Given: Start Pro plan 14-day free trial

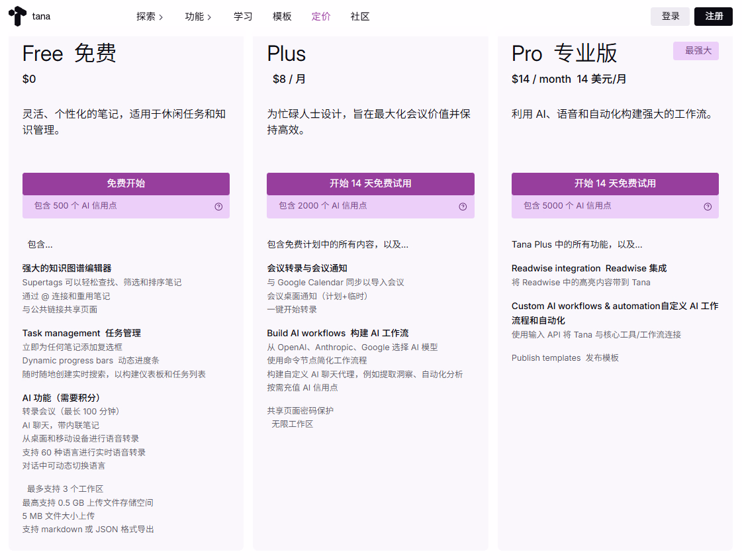Looking at the screenshot, I should pyautogui.click(x=615, y=183).
